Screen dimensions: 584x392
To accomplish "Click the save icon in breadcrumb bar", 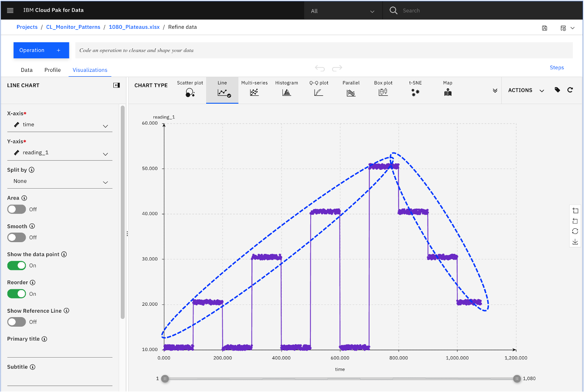I will (x=544, y=28).
